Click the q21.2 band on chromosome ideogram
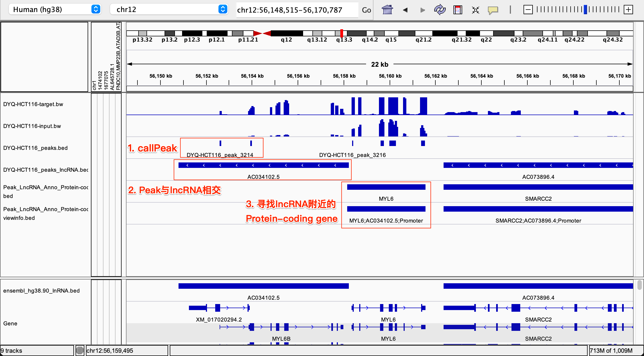This screenshot has width=644, height=356. point(423,33)
